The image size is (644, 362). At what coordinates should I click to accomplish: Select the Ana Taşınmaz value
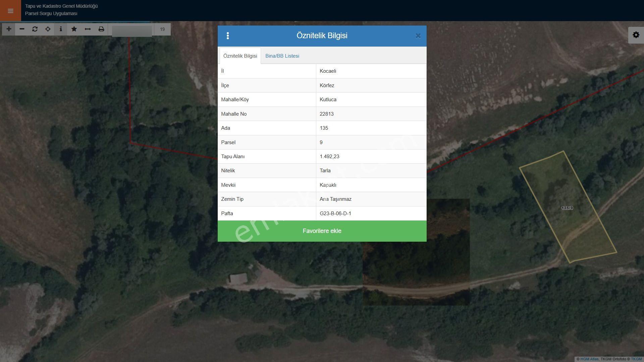coord(371,199)
